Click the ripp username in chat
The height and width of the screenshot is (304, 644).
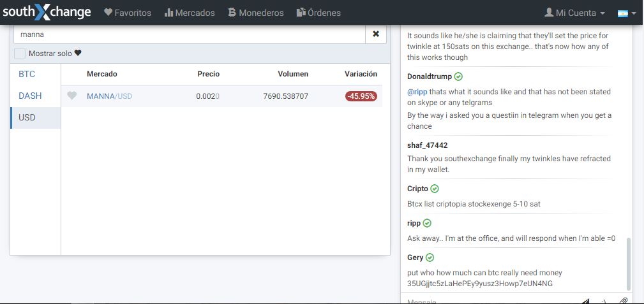point(414,223)
